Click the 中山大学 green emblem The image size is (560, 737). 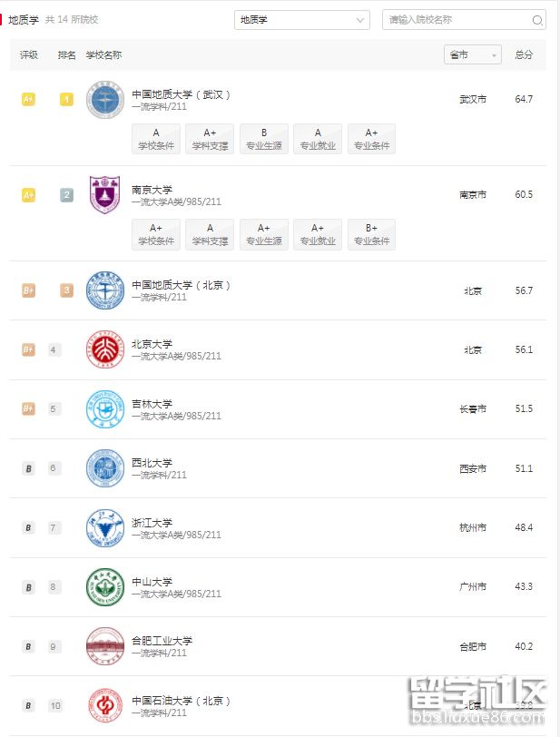pyautogui.click(x=104, y=587)
